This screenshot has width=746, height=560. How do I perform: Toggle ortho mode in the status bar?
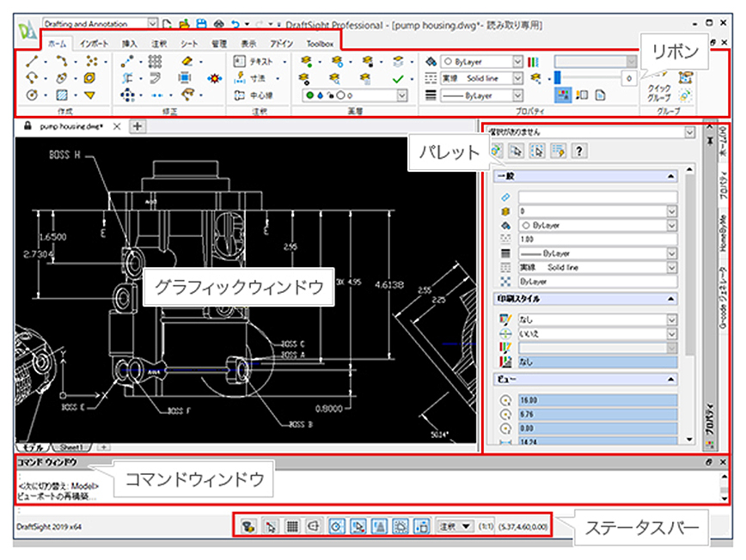(x=313, y=526)
